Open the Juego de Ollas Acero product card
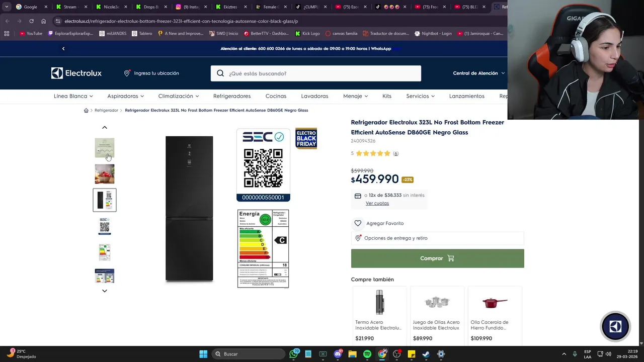This screenshot has height=362, width=644. point(437,315)
